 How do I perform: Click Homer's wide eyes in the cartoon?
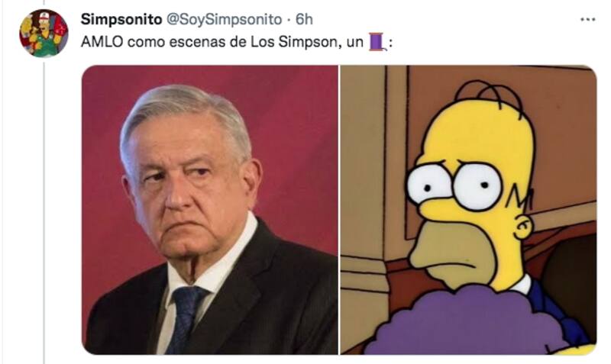(454, 185)
